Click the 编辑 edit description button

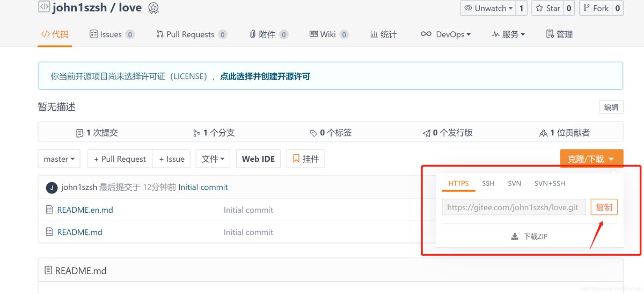pyautogui.click(x=611, y=107)
